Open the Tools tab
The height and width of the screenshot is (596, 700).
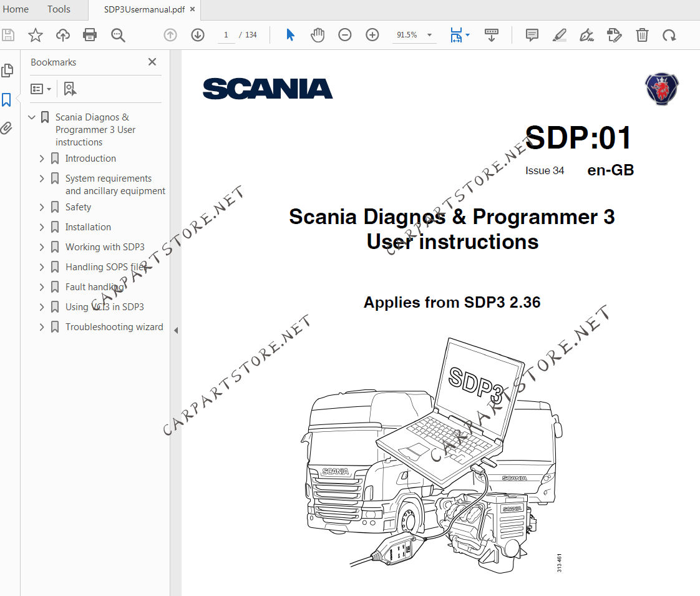pos(59,9)
